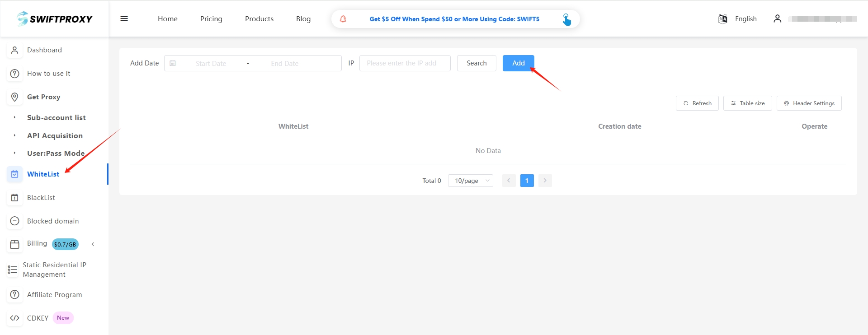Collapse the Billing menu chevron

pyautogui.click(x=93, y=244)
